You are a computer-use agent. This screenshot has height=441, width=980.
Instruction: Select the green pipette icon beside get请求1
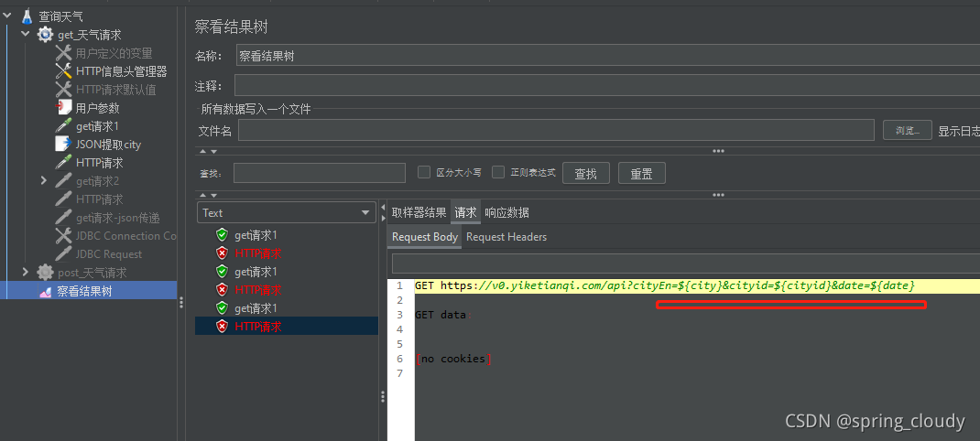(64, 126)
